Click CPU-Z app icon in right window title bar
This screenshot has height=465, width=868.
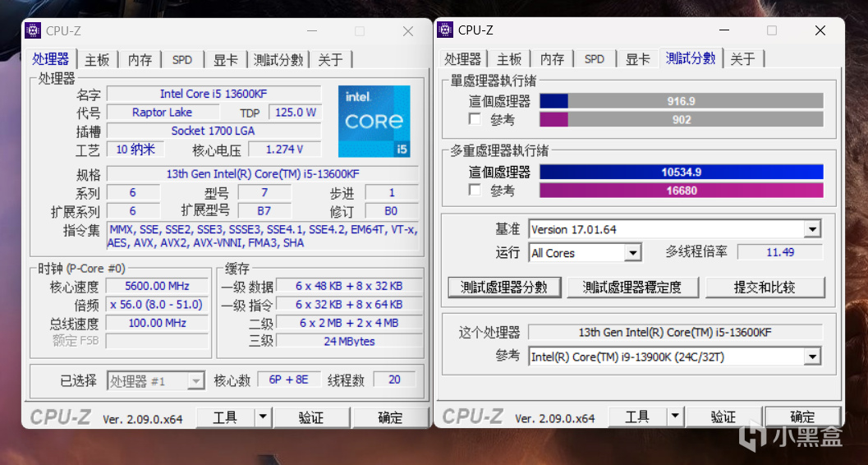pos(445,30)
